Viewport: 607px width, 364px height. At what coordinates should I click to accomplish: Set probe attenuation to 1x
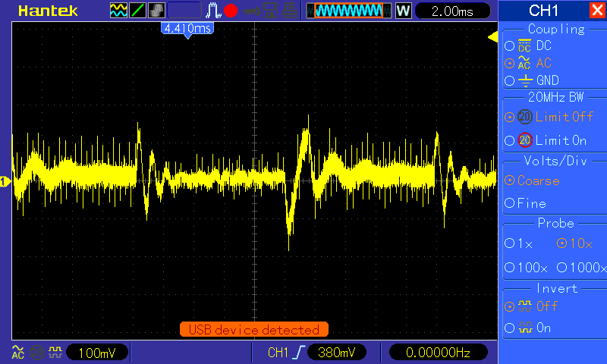click(x=519, y=243)
